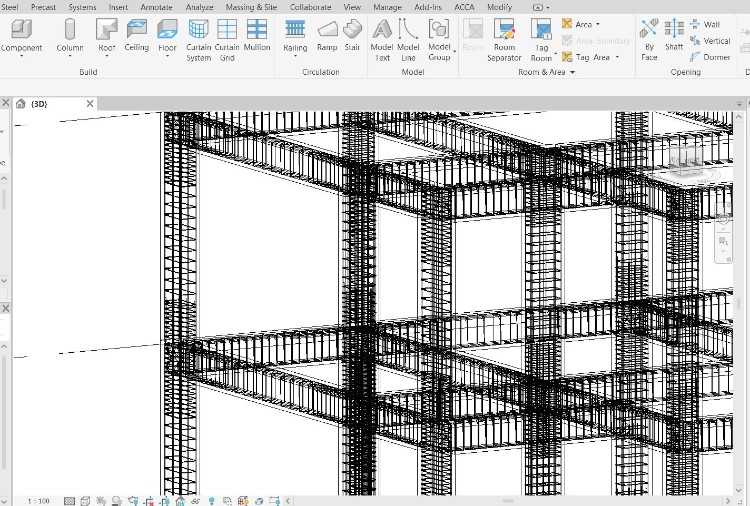Screen dimensions: 750x506
Task: Click the Tag Area tool icon
Action: tap(567, 57)
